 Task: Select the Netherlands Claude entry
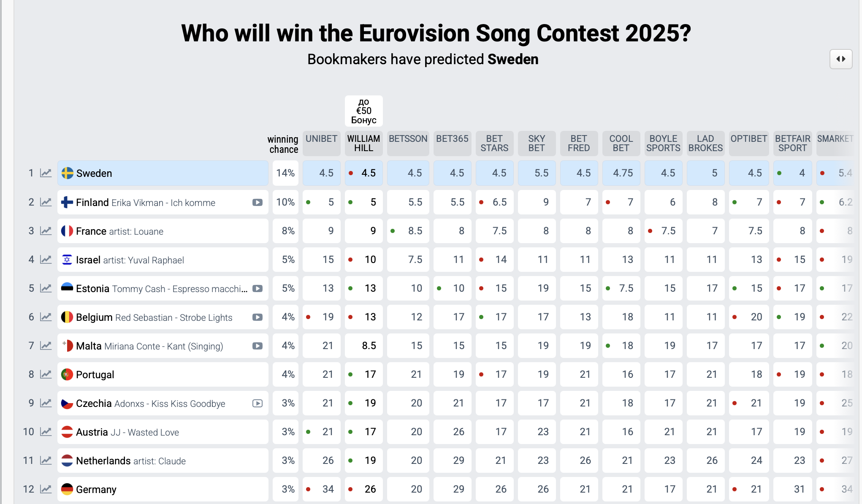[163, 461]
